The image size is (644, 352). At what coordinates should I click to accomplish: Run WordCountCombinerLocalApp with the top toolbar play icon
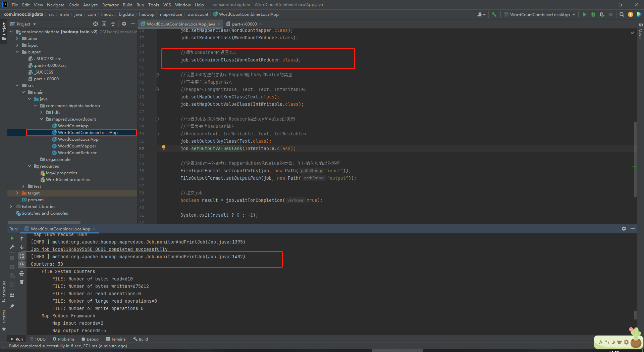tap(585, 14)
